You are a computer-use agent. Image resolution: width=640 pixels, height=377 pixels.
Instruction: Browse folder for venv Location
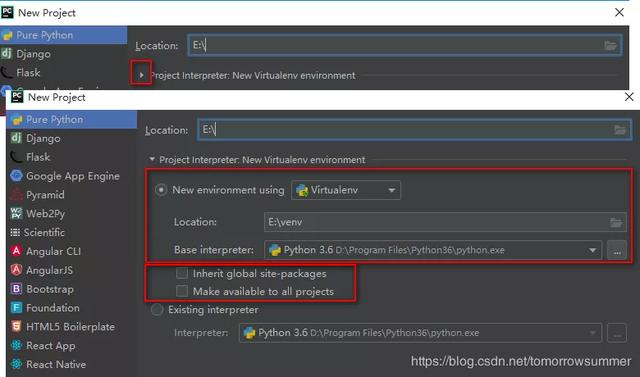(x=616, y=222)
